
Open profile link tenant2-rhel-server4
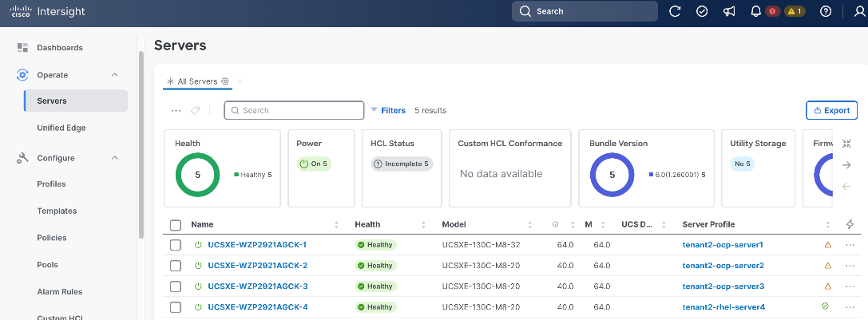pos(723,306)
